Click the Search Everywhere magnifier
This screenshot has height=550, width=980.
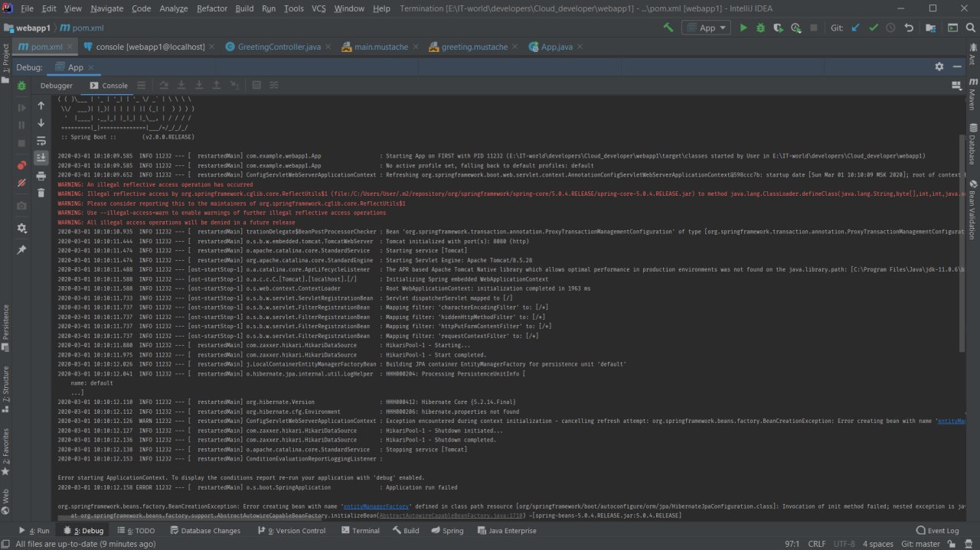point(971,28)
